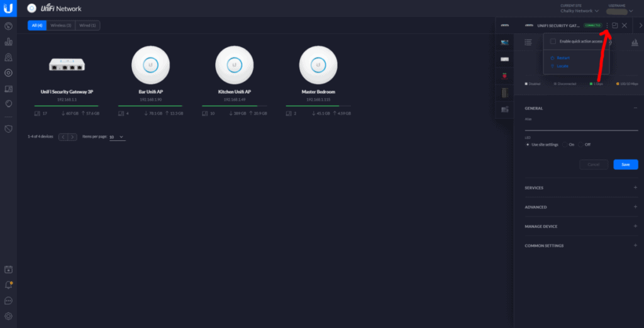Open the Settings gear icon in the sidebar

[8, 316]
